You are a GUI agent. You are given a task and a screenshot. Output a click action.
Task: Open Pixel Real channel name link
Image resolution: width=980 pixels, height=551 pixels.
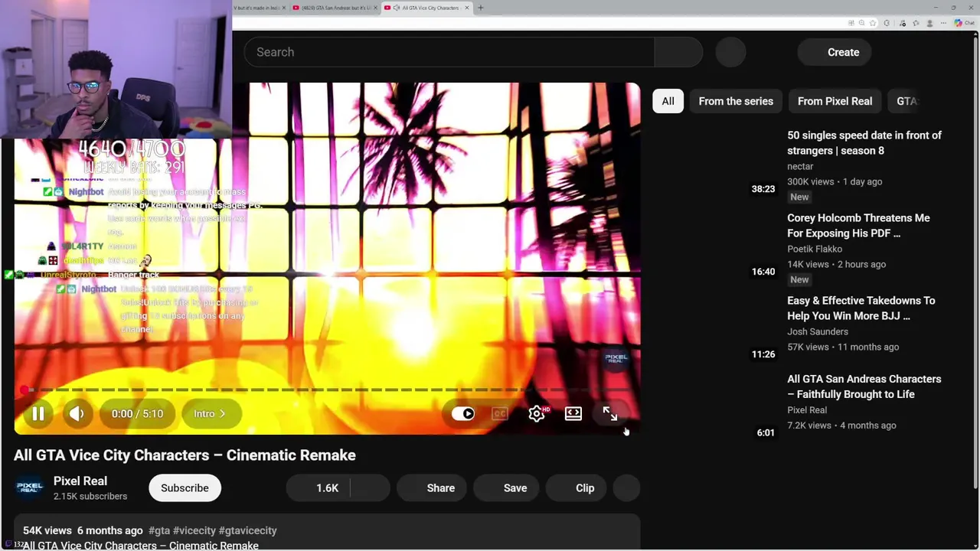click(x=80, y=481)
